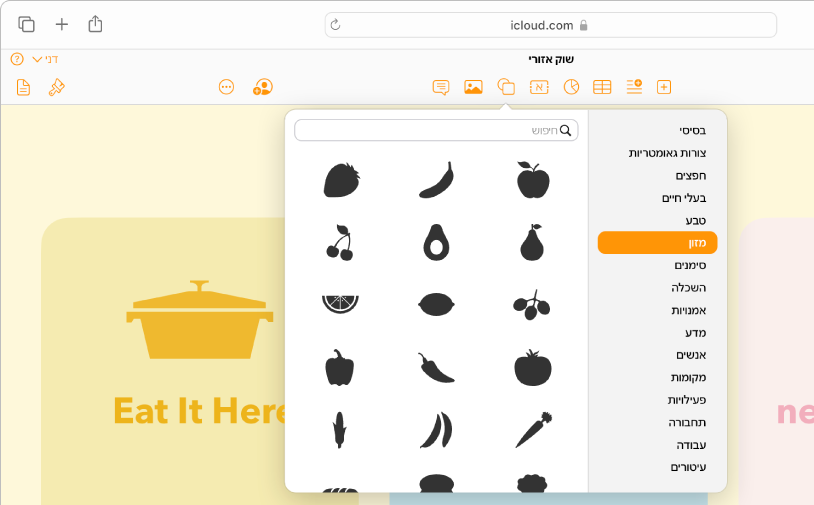Screen dimensions: 814x505
Task: Open the document settings icon
Action: point(23,87)
